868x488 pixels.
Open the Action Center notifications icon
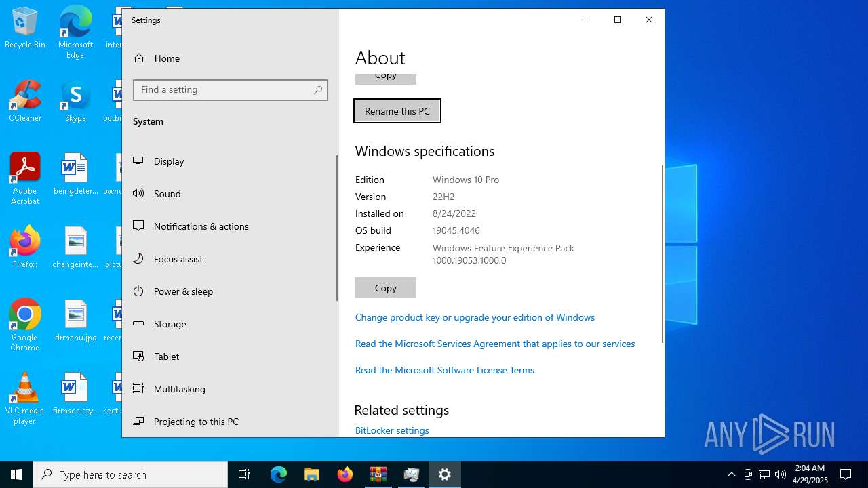click(846, 474)
